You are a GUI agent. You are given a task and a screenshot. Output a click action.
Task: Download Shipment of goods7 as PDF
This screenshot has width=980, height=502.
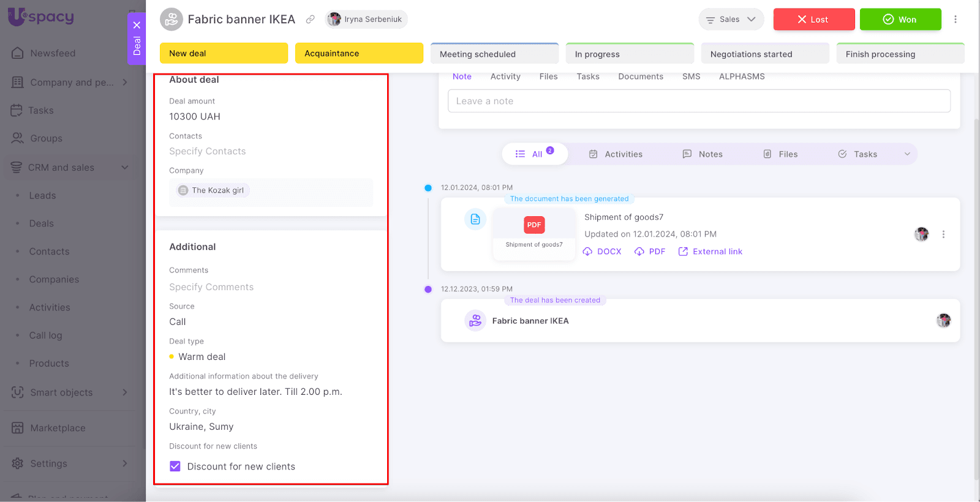[x=650, y=252]
